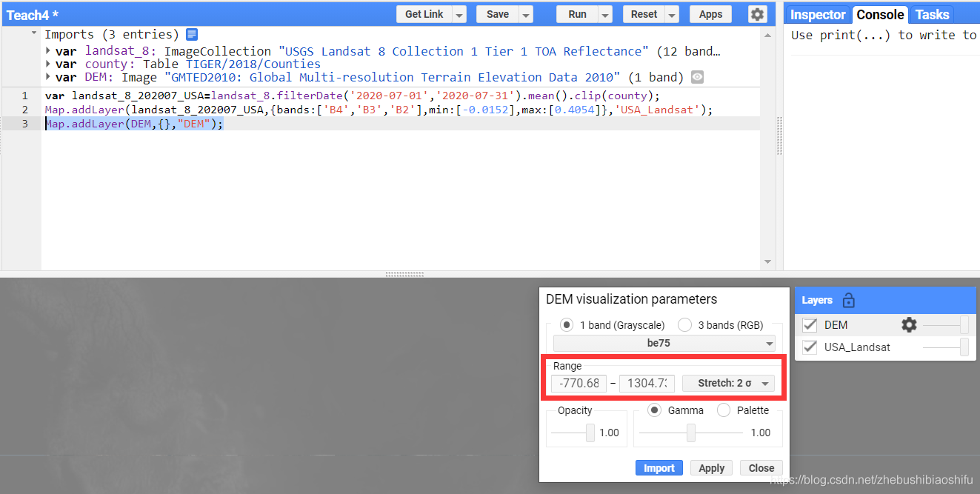Viewport: 980px width, 494px height.
Task: Click the range maximum field 1304.73
Action: tap(647, 383)
